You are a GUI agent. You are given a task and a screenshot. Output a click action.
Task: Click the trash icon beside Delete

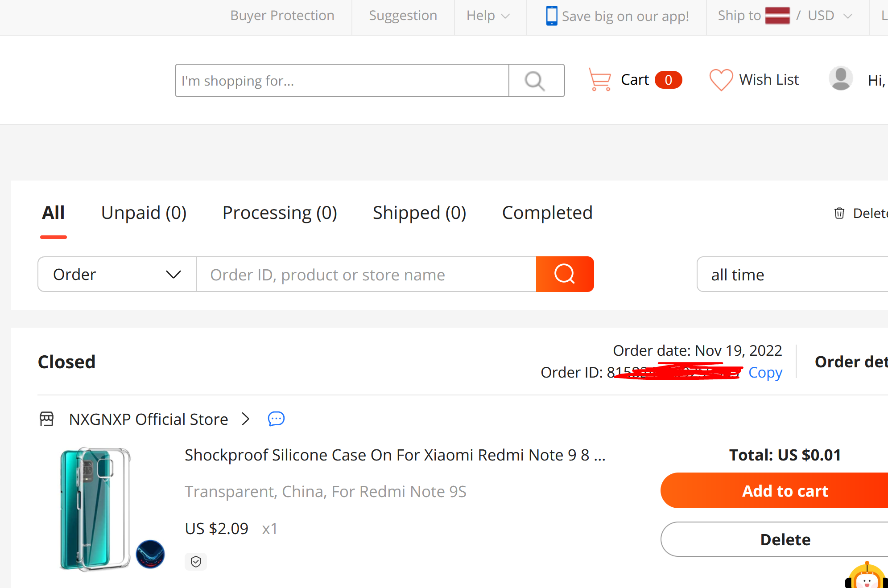(839, 213)
